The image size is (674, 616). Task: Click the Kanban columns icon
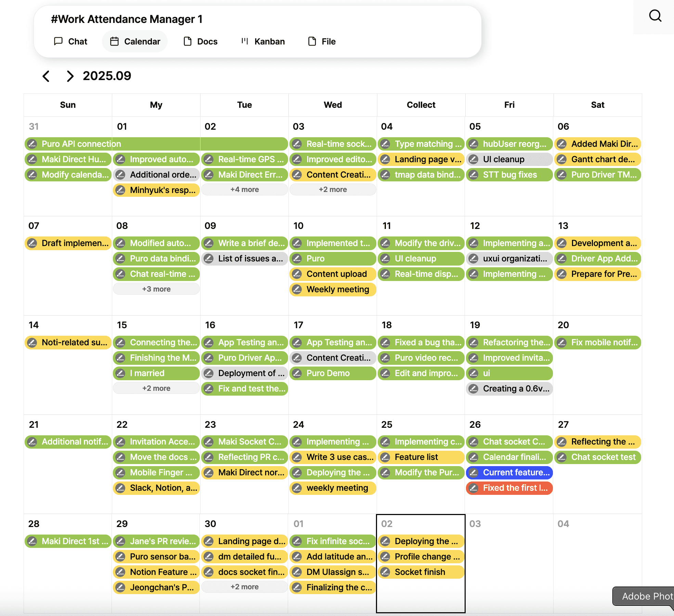(245, 41)
